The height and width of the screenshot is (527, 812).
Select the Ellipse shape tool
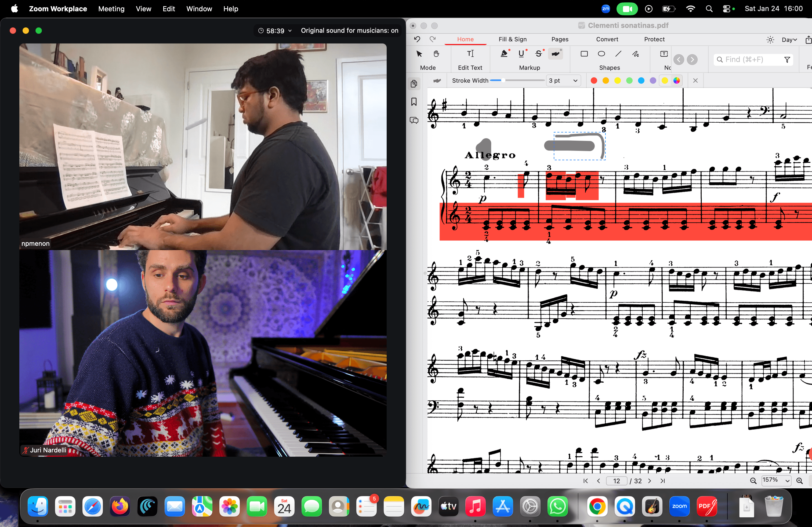(601, 54)
